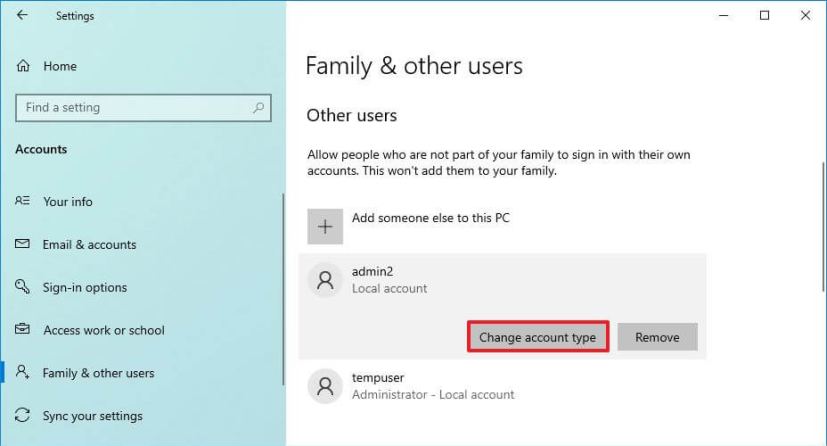
Task: Select the Email & accounts envelope icon
Action: click(22, 244)
